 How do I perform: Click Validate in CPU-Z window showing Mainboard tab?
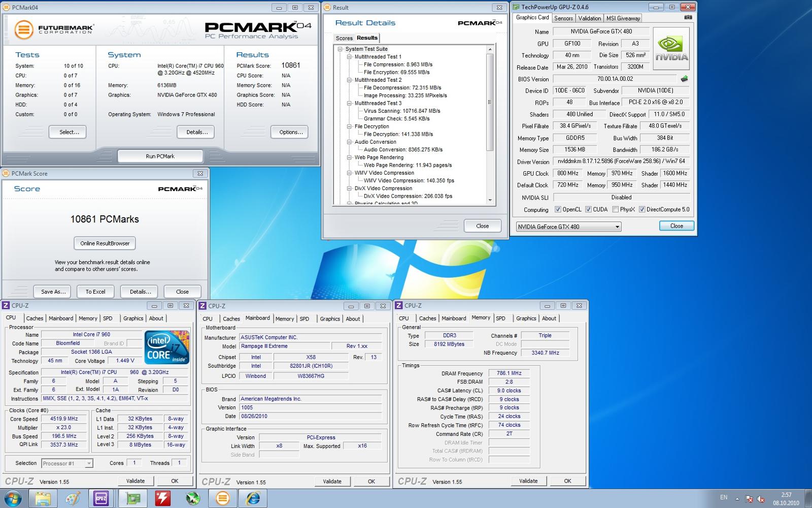[x=332, y=481]
